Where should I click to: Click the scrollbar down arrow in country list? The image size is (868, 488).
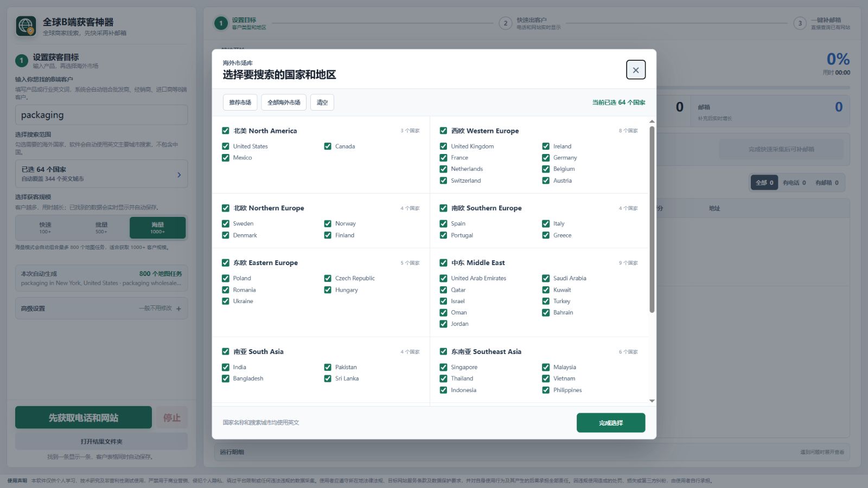tap(652, 401)
